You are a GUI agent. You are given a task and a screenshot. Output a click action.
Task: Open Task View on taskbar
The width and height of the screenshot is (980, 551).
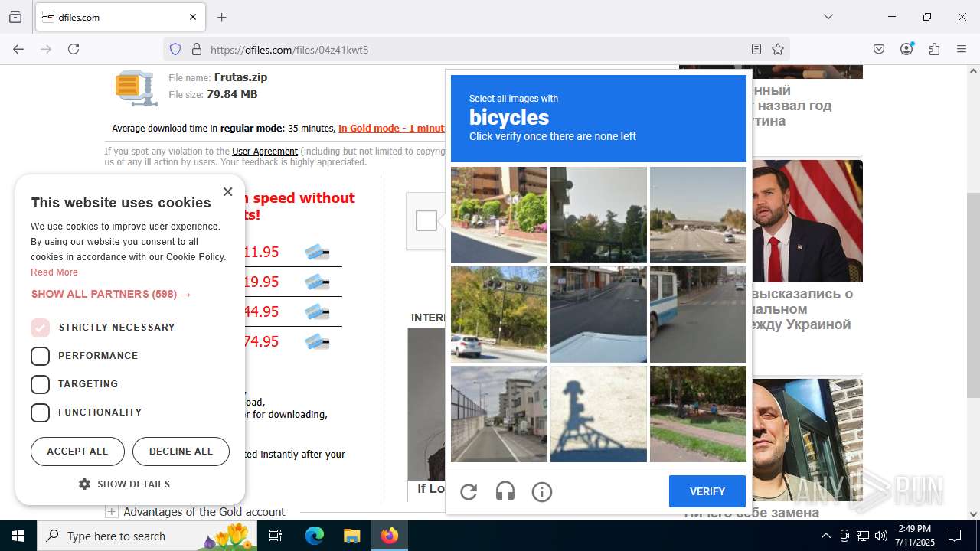[276, 536]
